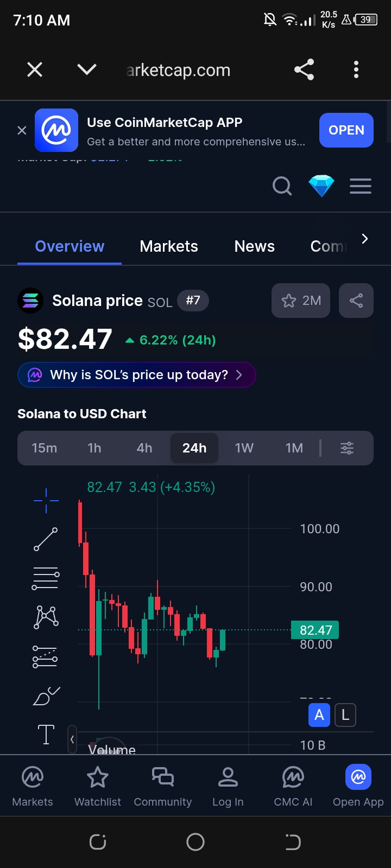Add Solana to watchlist with star button
391x868 pixels.
(x=301, y=301)
